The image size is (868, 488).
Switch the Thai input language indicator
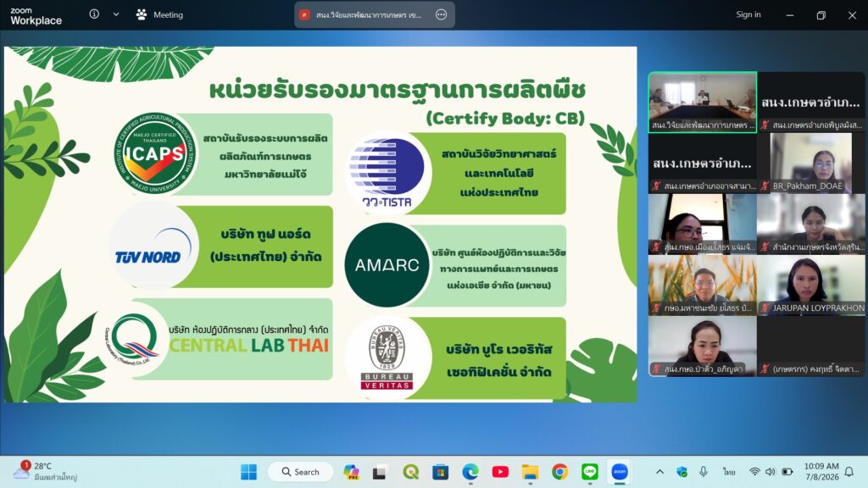[729, 472]
